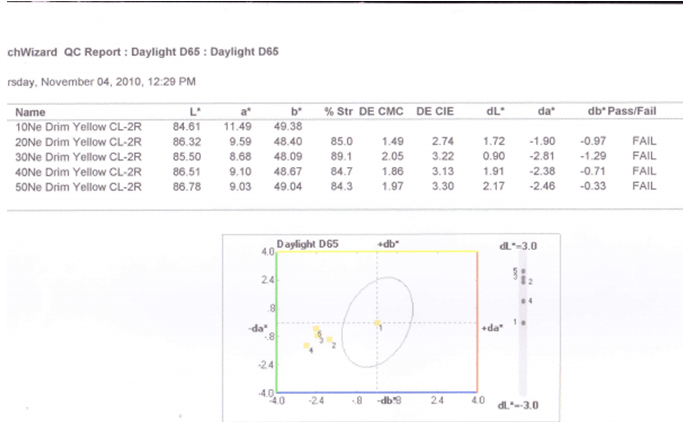Click the +db* axis label atop the plot
This screenshot has height=429, width=683.
coord(388,243)
